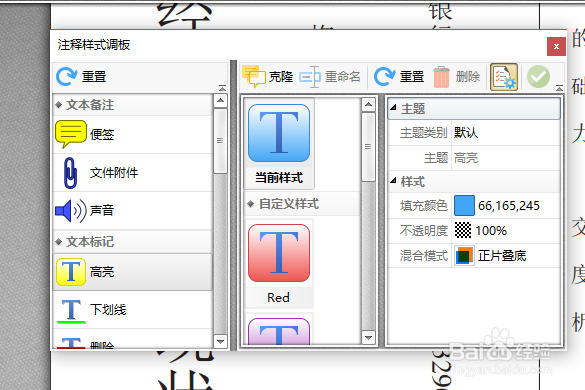Select the 便签 sticky note annotation
The height and width of the screenshot is (390, 585).
coord(133,134)
